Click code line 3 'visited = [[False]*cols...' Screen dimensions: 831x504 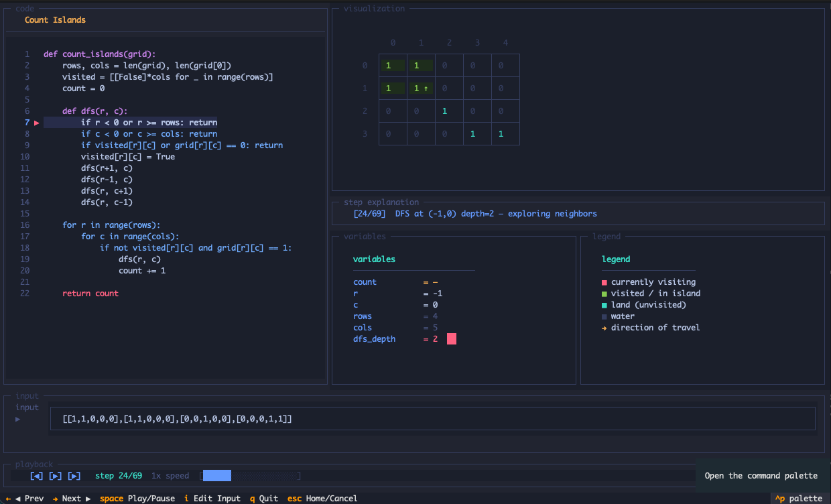(x=168, y=77)
